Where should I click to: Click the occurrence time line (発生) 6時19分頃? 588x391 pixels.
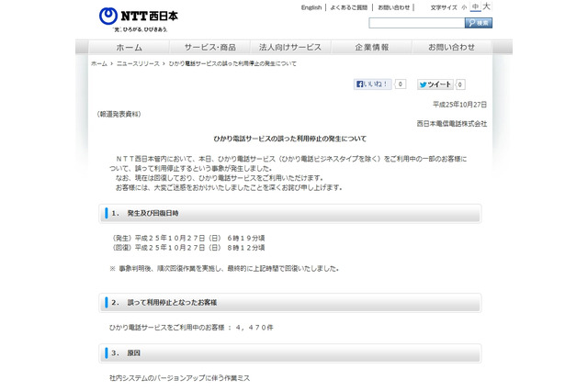pyautogui.click(x=188, y=239)
